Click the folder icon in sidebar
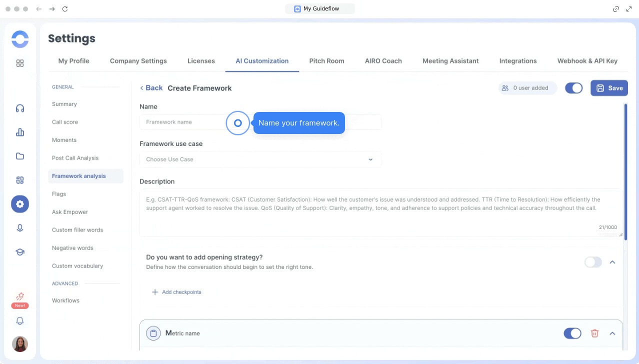Image resolution: width=639 pixels, height=364 pixels. pos(20,156)
